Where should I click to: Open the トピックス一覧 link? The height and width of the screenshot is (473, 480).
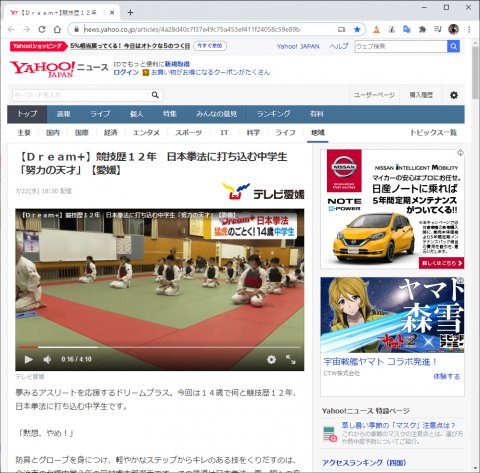pos(433,133)
